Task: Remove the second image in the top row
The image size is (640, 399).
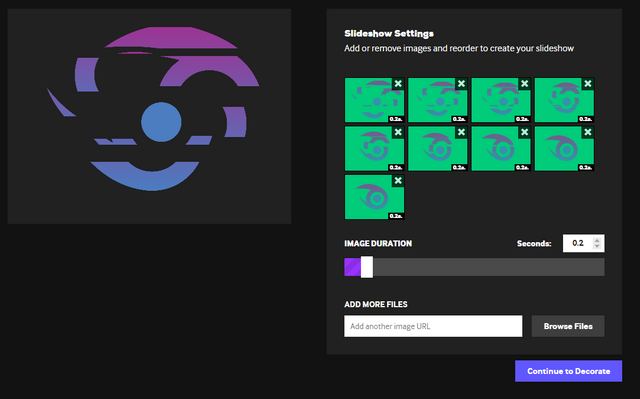Action: [x=461, y=84]
